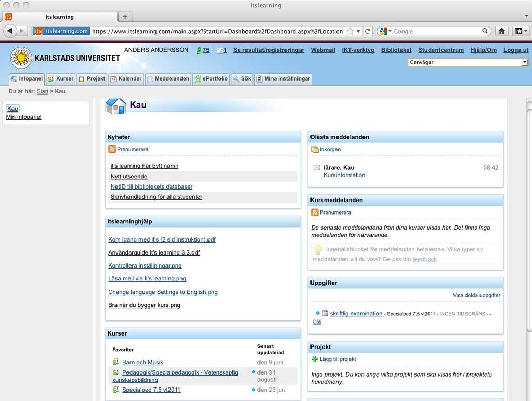
Task: Open Biblioteket link
Action: pos(396,50)
